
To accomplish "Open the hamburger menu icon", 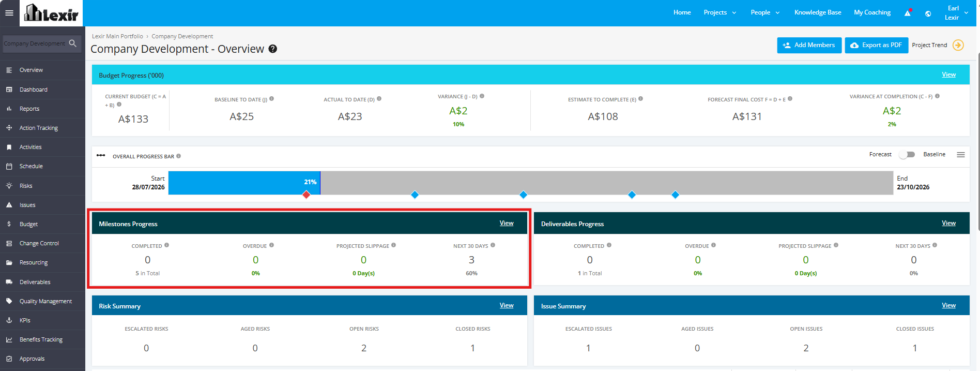I will 9,13.
